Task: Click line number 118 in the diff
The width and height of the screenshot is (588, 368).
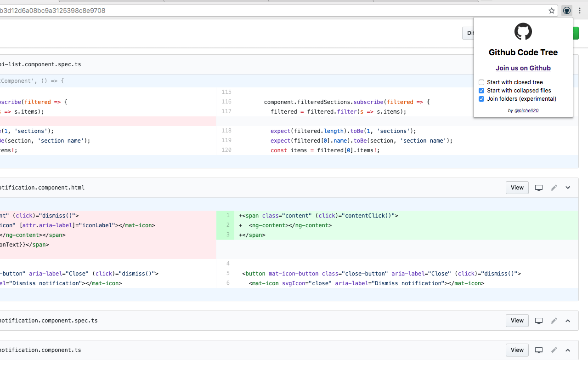Action: click(226, 131)
